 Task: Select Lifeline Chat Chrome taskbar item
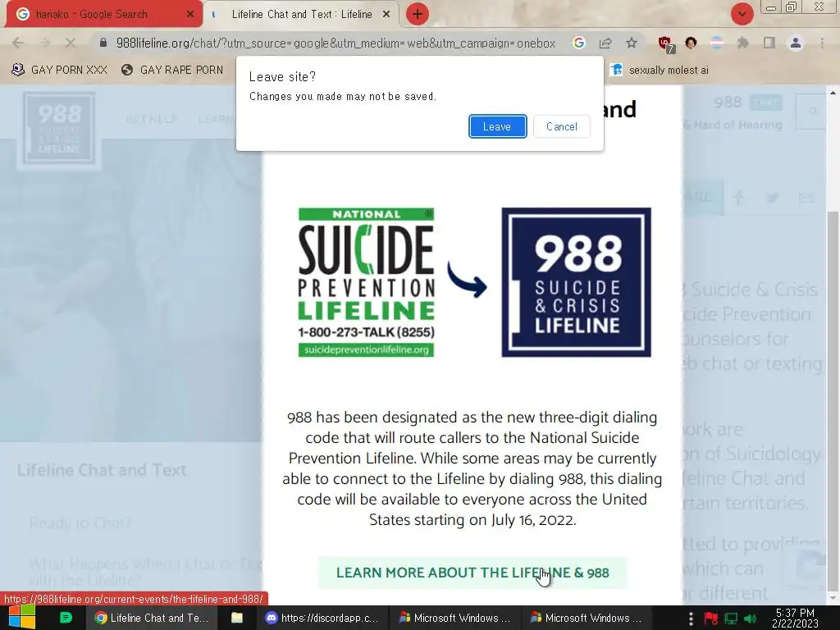pos(152,618)
